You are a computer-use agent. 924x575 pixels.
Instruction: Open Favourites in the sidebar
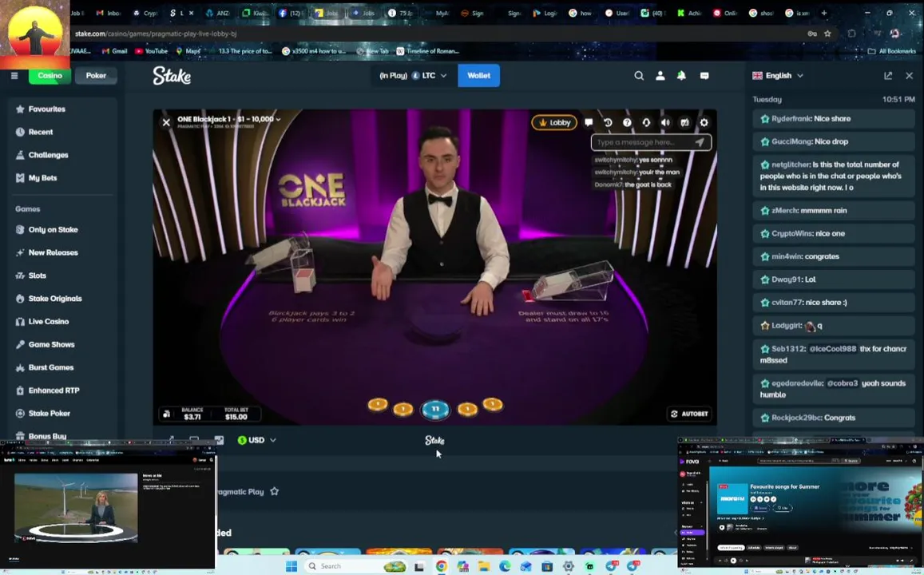click(46, 109)
